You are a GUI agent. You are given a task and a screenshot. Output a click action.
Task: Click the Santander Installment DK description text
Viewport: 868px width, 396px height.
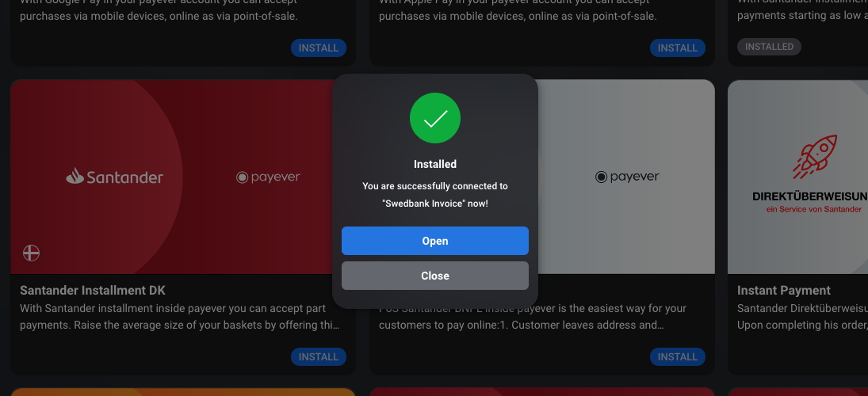[180, 316]
